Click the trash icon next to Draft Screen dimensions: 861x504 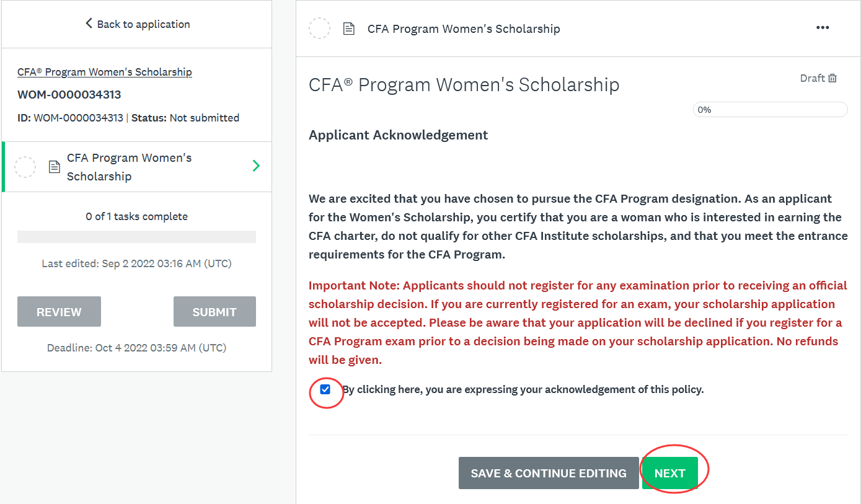click(832, 78)
